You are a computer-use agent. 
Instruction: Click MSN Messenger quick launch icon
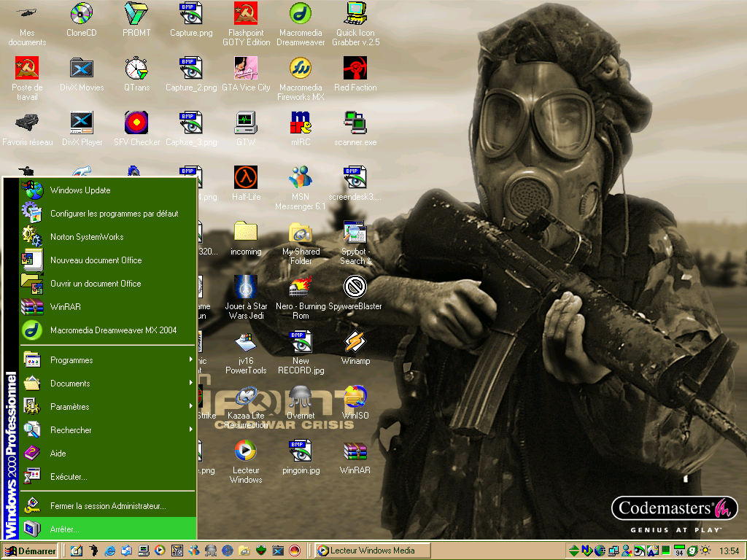tap(194, 551)
